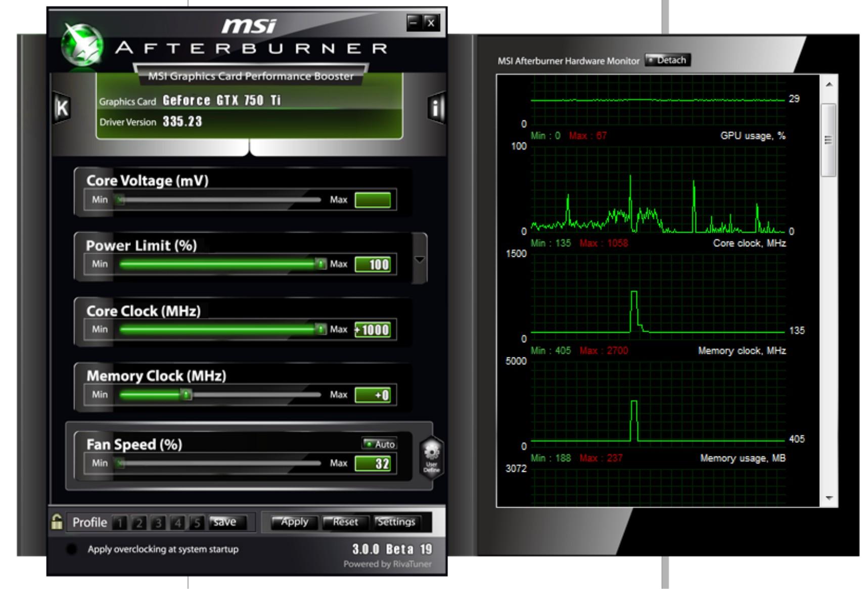Viewport: 868px width, 589px height.
Task: Select profile slot 5
Action: click(x=196, y=523)
